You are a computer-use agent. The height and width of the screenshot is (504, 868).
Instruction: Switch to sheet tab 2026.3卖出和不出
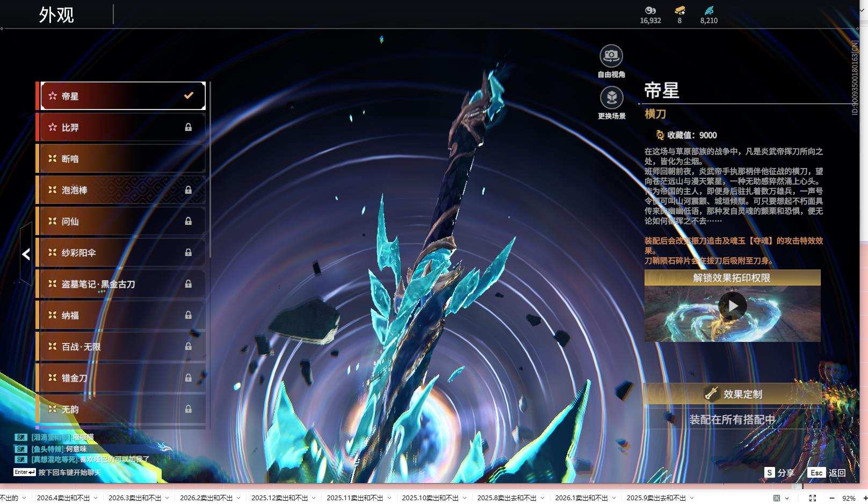click(135, 498)
